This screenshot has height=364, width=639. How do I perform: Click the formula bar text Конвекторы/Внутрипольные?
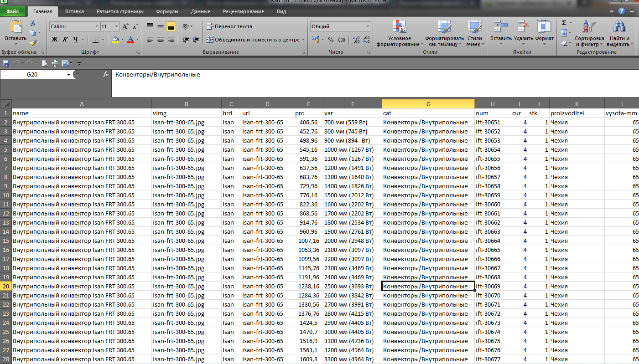tap(158, 75)
